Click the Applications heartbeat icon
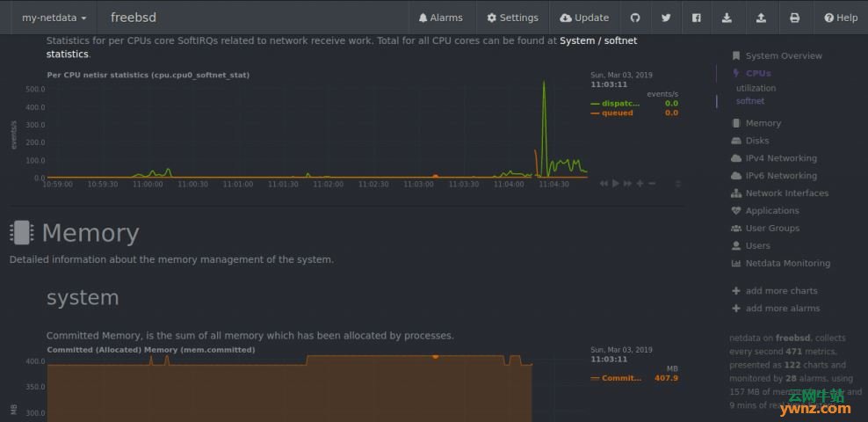This screenshot has height=422, width=868. click(x=735, y=211)
